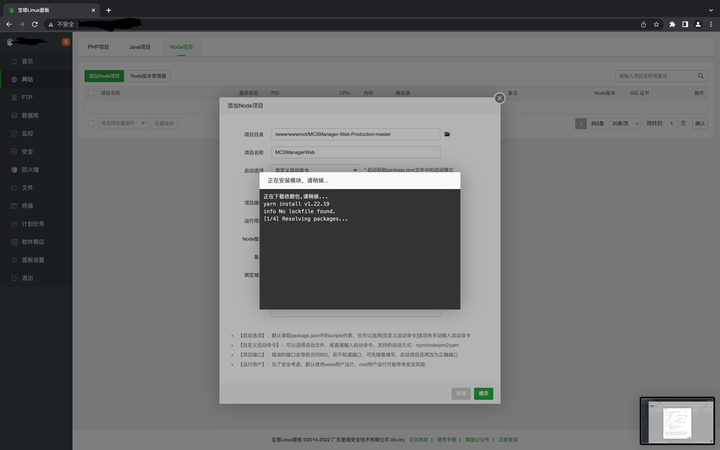Open the 文件 files sidebar item

(36, 188)
